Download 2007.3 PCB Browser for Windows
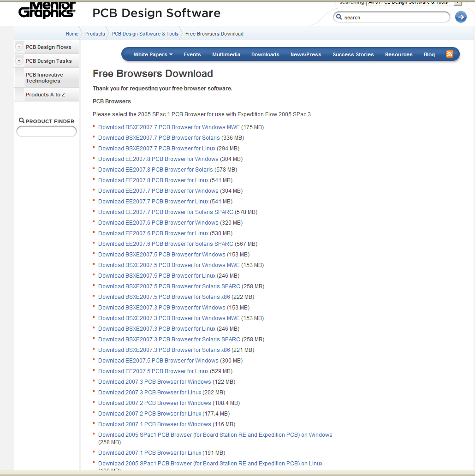 (x=154, y=382)
